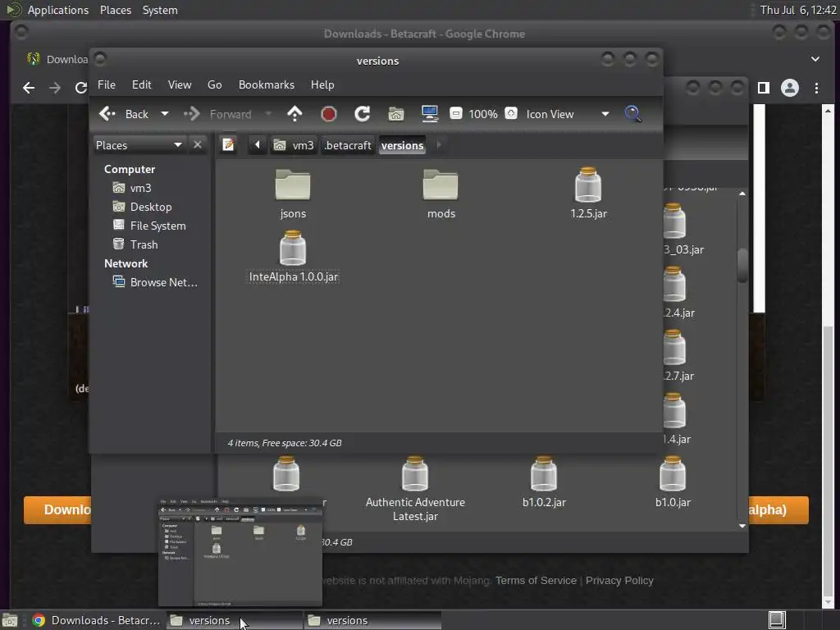The width and height of the screenshot is (840, 630).
Task: Open the Icon View mode dropdown
Action: pos(568,114)
